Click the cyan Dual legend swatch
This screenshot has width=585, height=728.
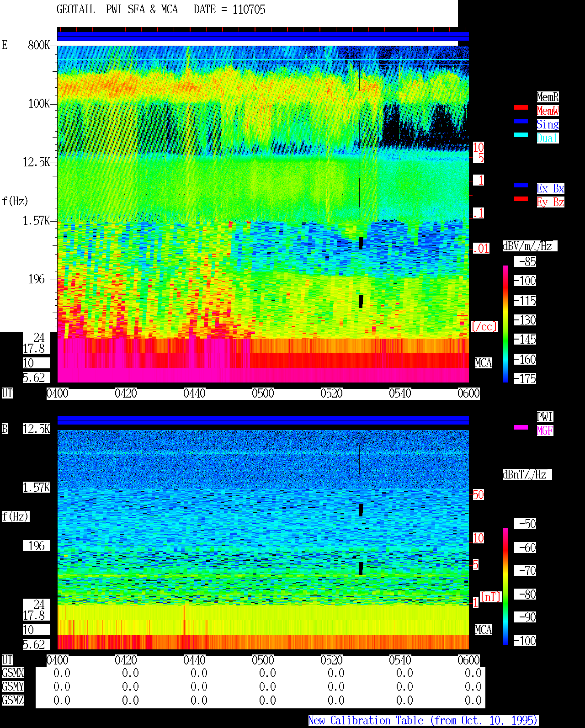[x=521, y=135]
